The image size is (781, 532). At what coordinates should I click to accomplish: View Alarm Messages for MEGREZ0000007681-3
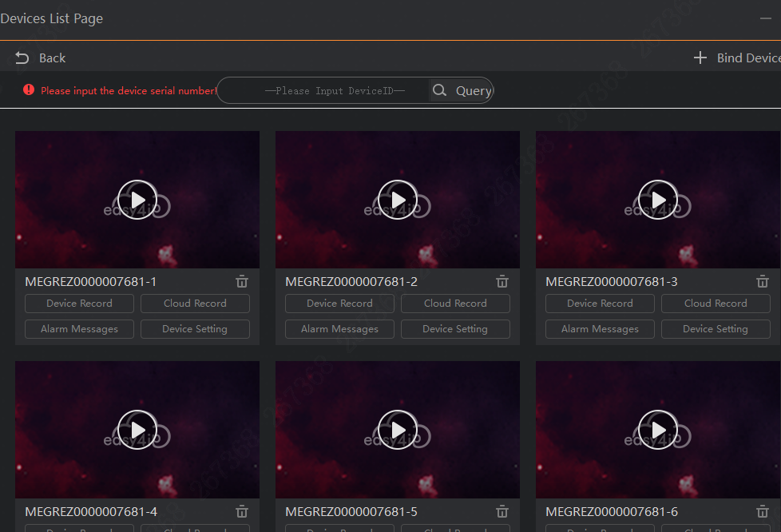600,329
